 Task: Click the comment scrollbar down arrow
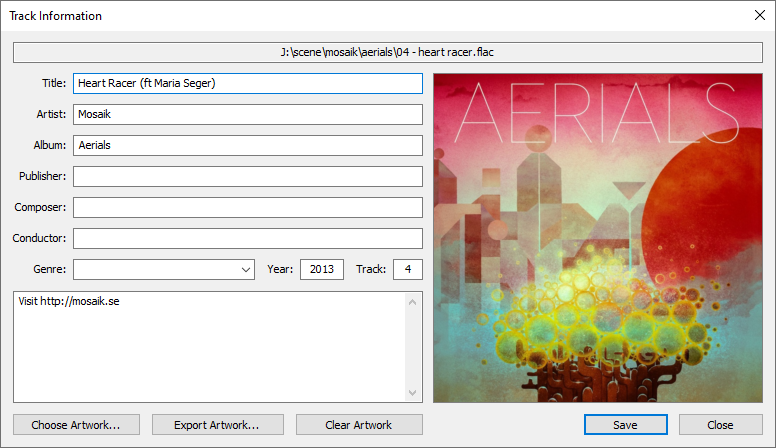coord(413,393)
